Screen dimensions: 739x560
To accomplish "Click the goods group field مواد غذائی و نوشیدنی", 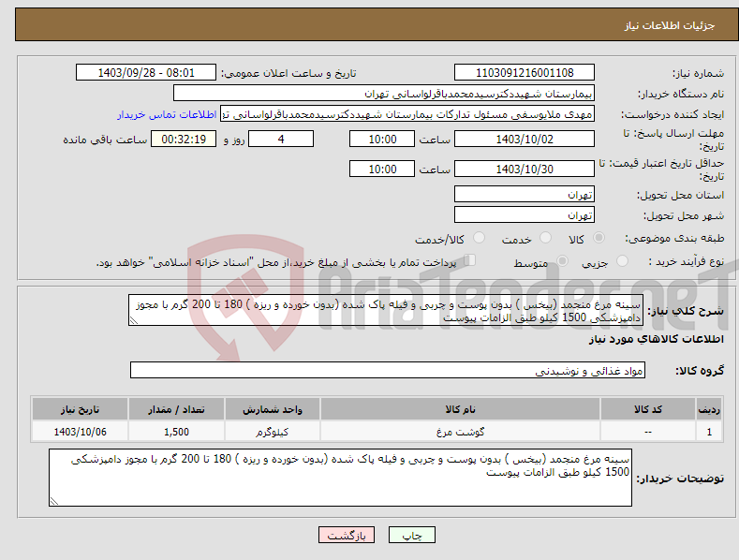I will point(388,371).
